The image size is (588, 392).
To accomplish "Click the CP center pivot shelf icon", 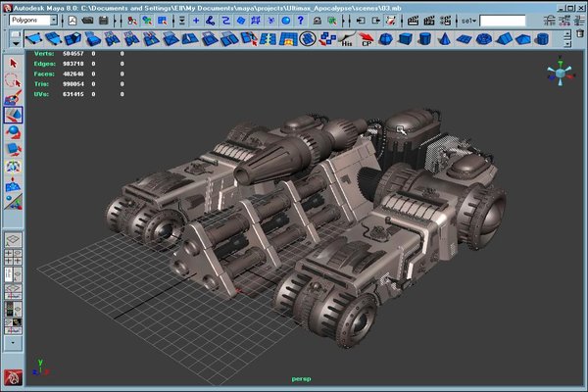I will click(366, 39).
